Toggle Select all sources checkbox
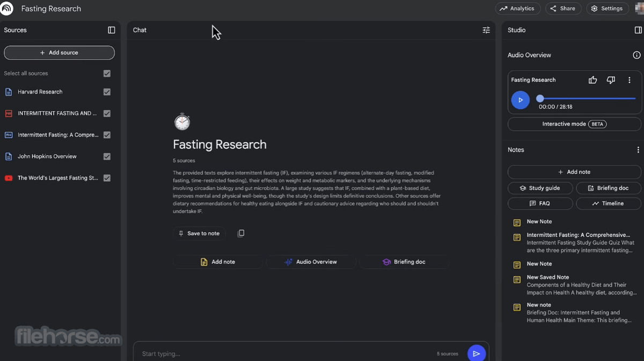Viewport: 644px width, 361px height. [x=107, y=74]
